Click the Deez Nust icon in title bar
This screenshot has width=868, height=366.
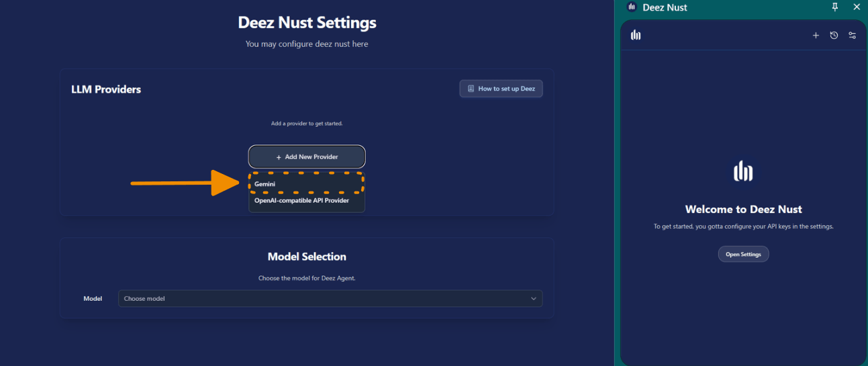[631, 7]
